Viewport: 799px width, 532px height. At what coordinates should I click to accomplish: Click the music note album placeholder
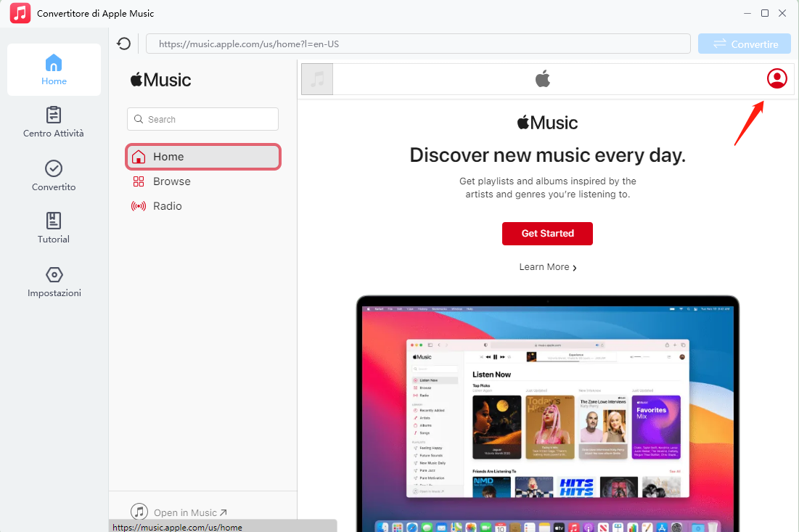pos(317,79)
